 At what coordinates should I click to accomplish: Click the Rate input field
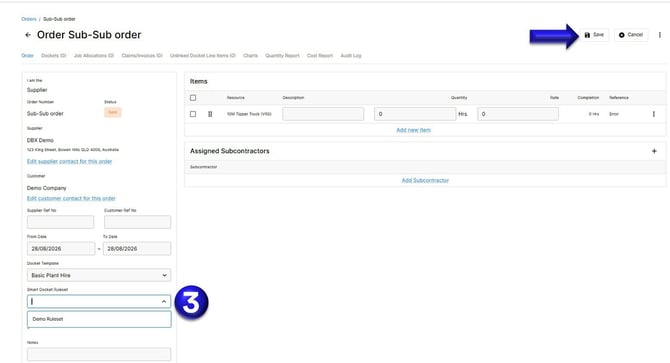518,114
